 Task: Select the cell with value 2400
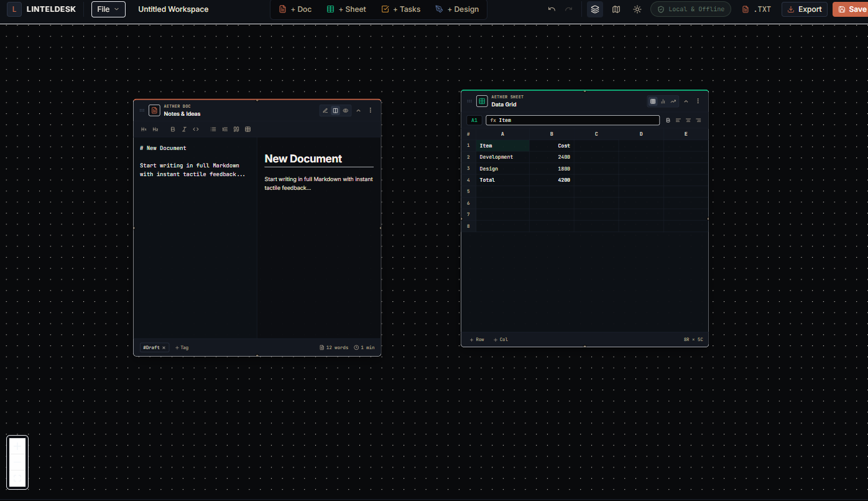click(552, 157)
